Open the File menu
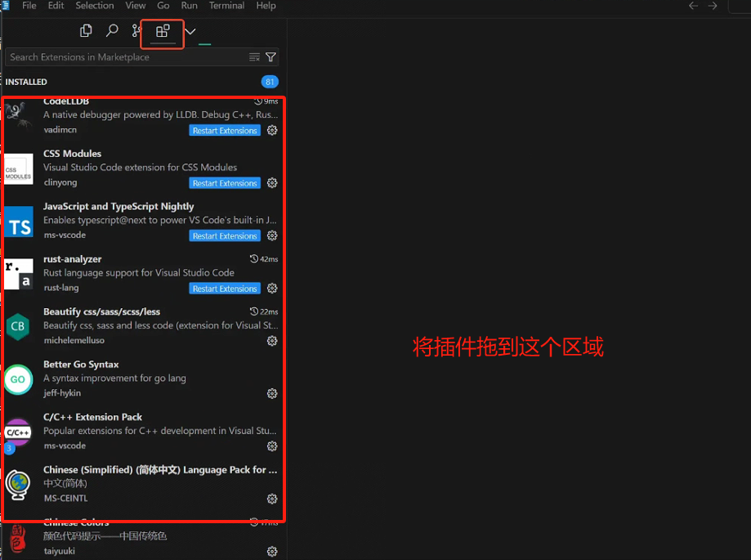 tap(29, 6)
